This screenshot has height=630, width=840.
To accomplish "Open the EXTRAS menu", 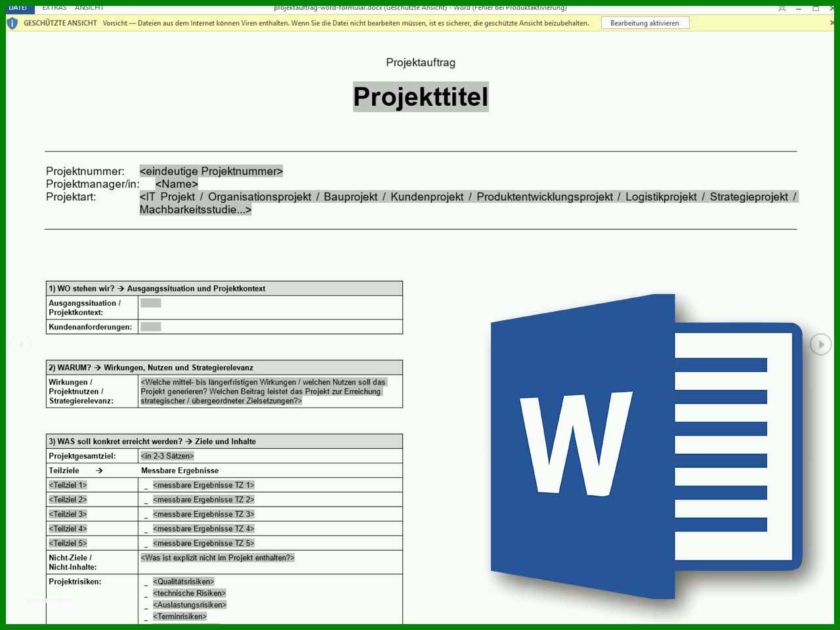I will (x=54, y=9).
